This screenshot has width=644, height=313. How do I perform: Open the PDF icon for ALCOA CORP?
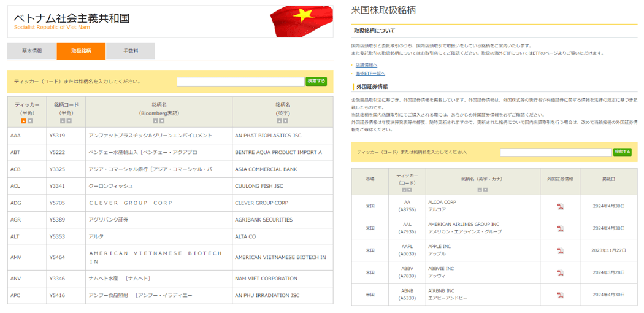pos(559,206)
